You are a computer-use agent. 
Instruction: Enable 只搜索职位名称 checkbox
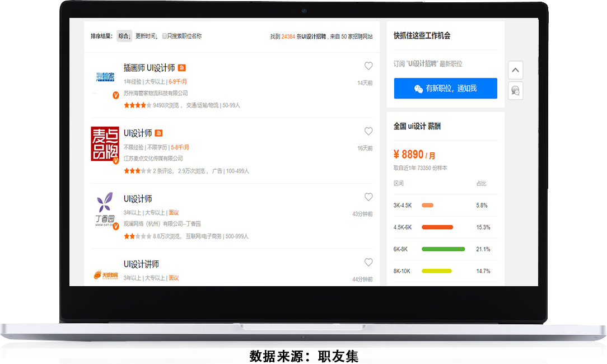coord(165,36)
